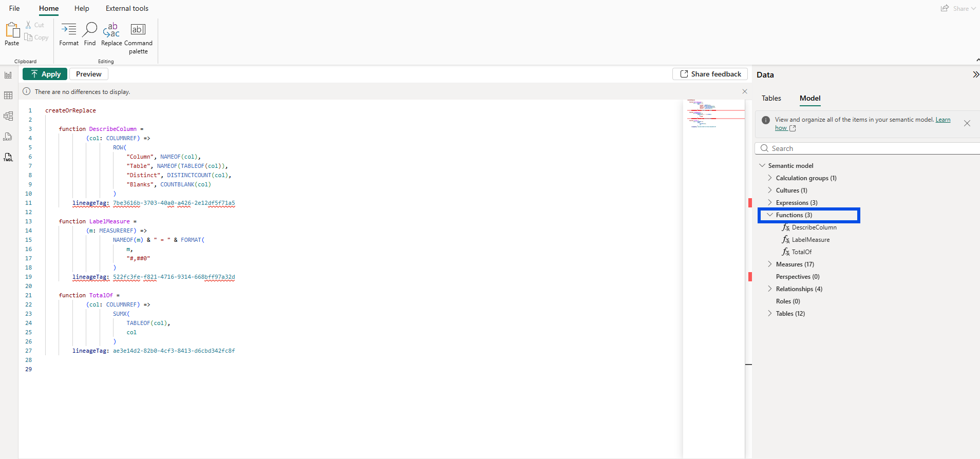The height and width of the screenshot is (459, 980).
Task: Select Roles (0) in the tree
Action: tap(788, 301)
